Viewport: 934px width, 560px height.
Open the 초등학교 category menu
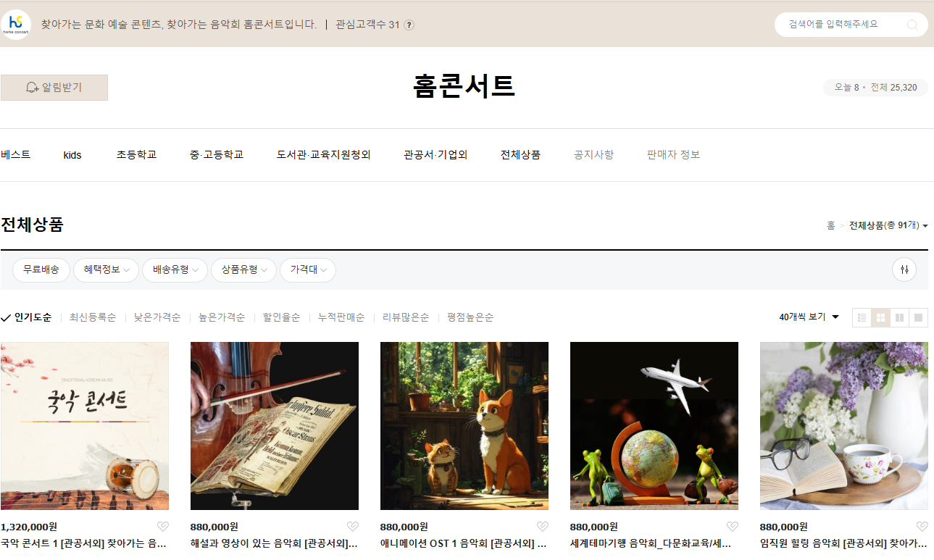tap(136, 155)
